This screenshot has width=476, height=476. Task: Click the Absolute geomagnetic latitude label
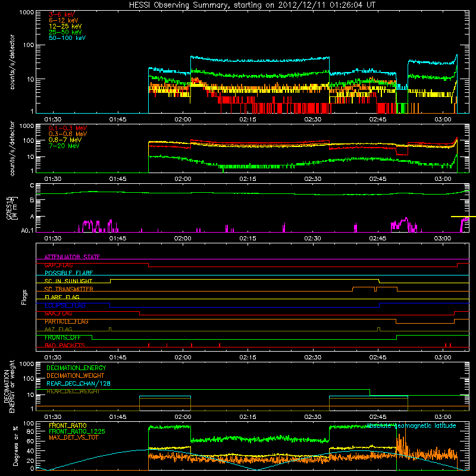(x=411, y=425)
